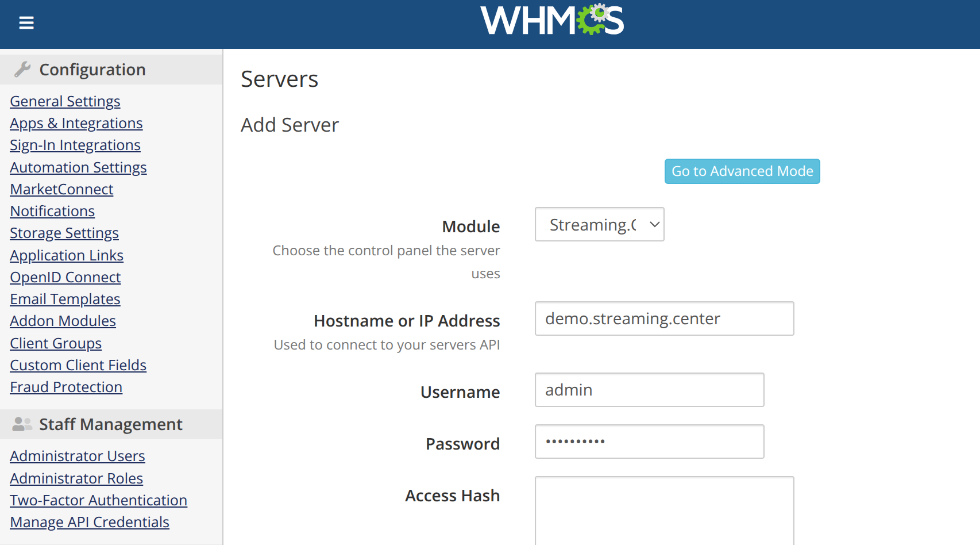The image size is (980, 545).
Task: Click the Configuration wrench icon
Action: click(22, 70)
